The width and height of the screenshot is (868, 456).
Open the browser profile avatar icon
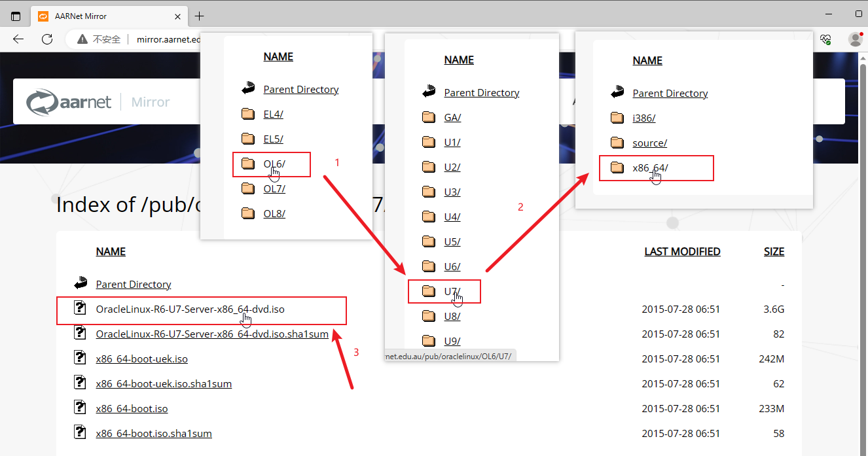tap(855, 39)
